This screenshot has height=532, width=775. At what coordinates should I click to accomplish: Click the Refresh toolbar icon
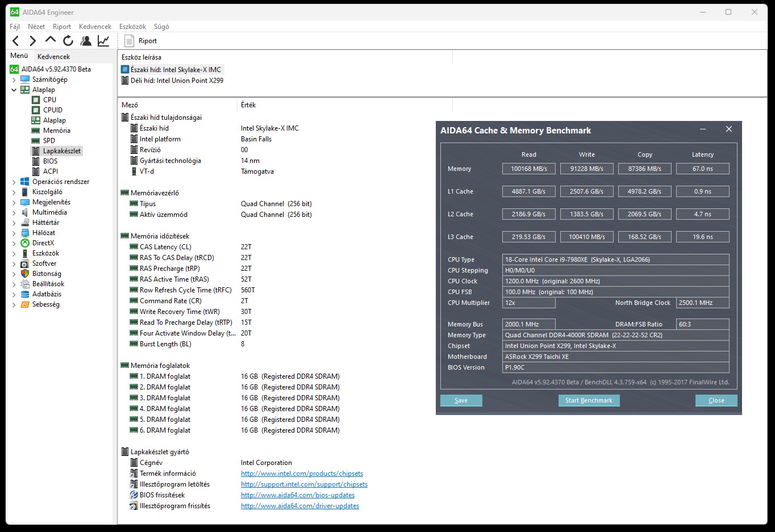point(68,40)
